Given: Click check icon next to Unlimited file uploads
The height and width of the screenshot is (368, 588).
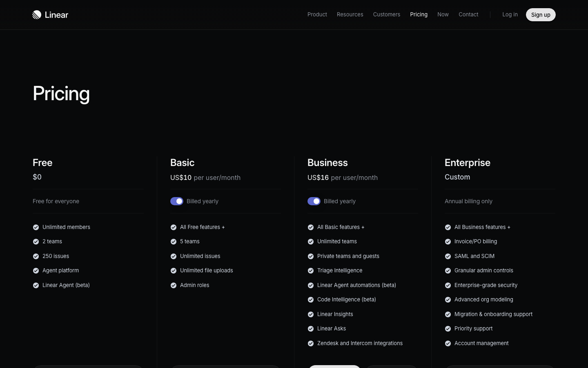Looking at the screenshot, I should click(174, 271).
